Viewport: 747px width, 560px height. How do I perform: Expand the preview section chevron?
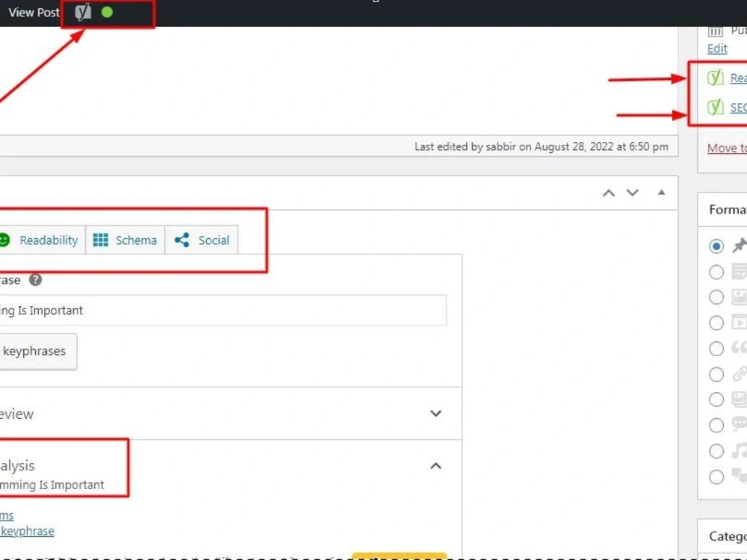pyautogui.click(x=436, y=414)
